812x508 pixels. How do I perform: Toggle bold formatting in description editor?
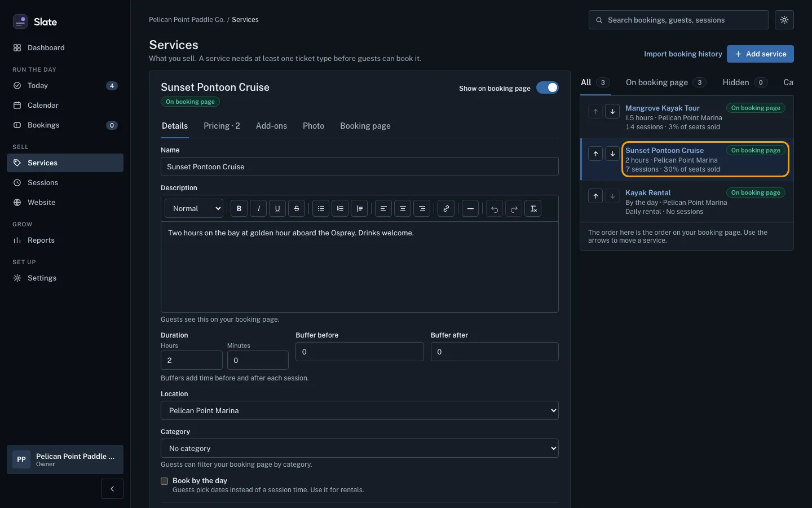[x=239, y=209]
